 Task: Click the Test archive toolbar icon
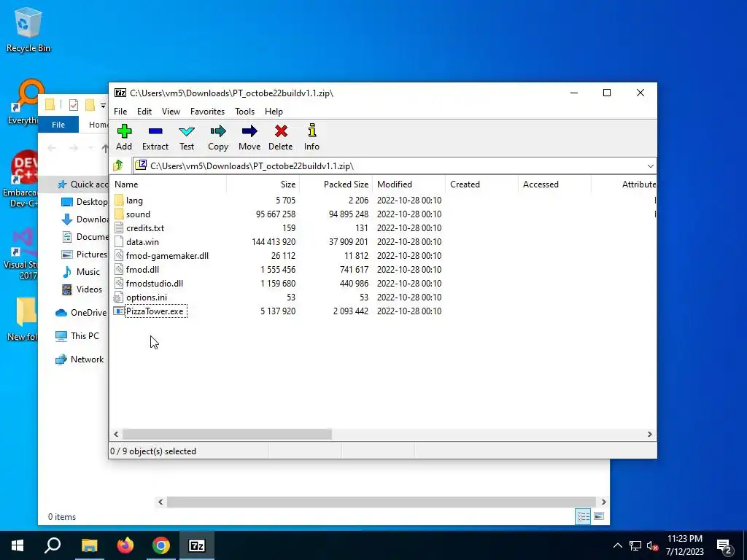pyautogui.click(x=187, y=131)
